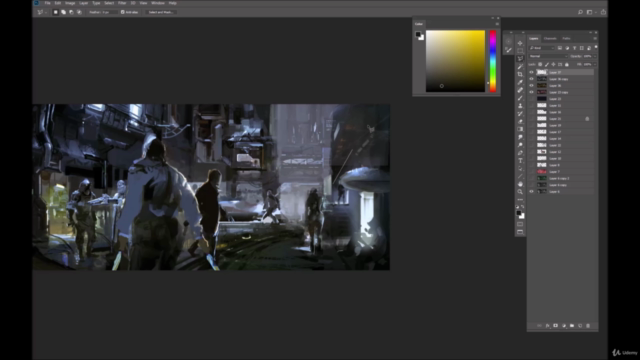Open the edit toolbar three-dots icon

(x=520, y=200)
